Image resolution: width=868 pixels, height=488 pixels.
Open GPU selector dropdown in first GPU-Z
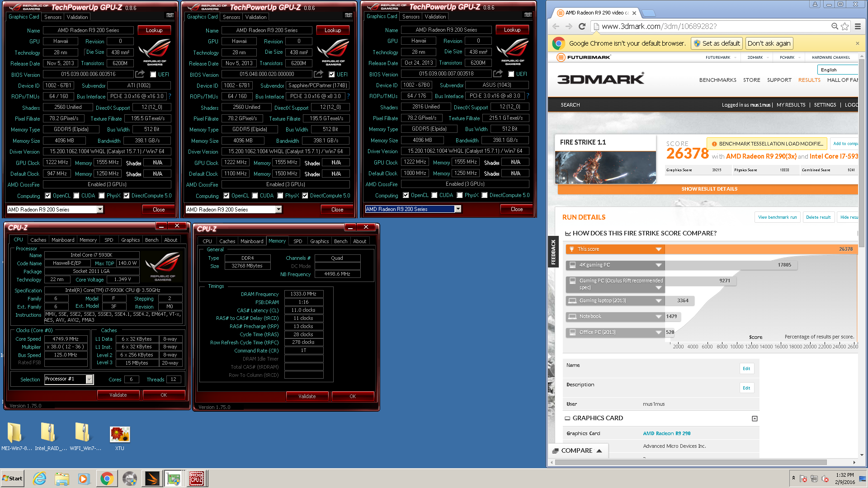coord(100,209)
